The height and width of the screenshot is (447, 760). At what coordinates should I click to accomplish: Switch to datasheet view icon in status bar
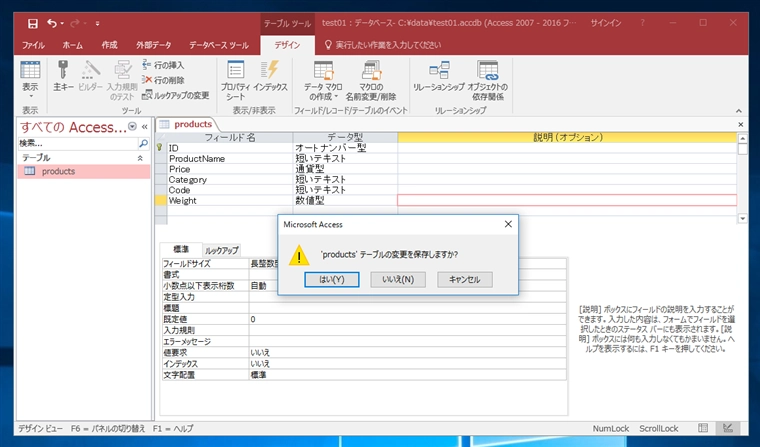tap(703, 428)
